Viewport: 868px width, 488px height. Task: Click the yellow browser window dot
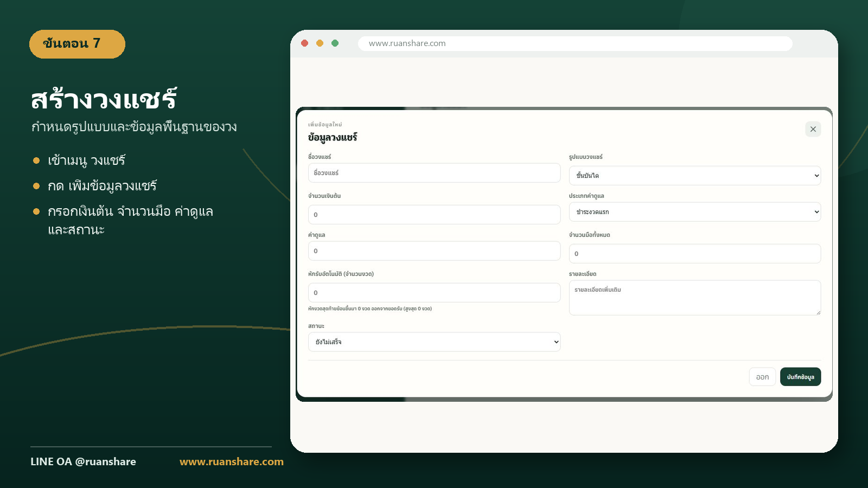[320, 43]
